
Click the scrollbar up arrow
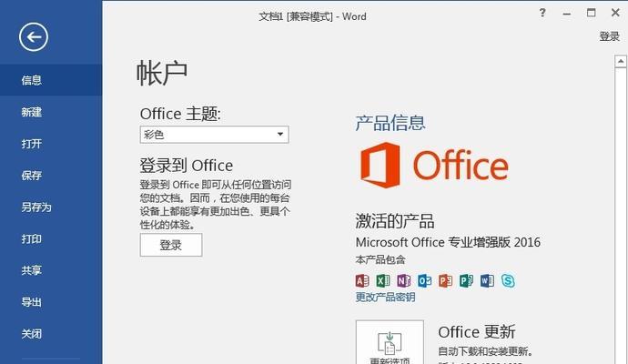click(x=621, y=61)
